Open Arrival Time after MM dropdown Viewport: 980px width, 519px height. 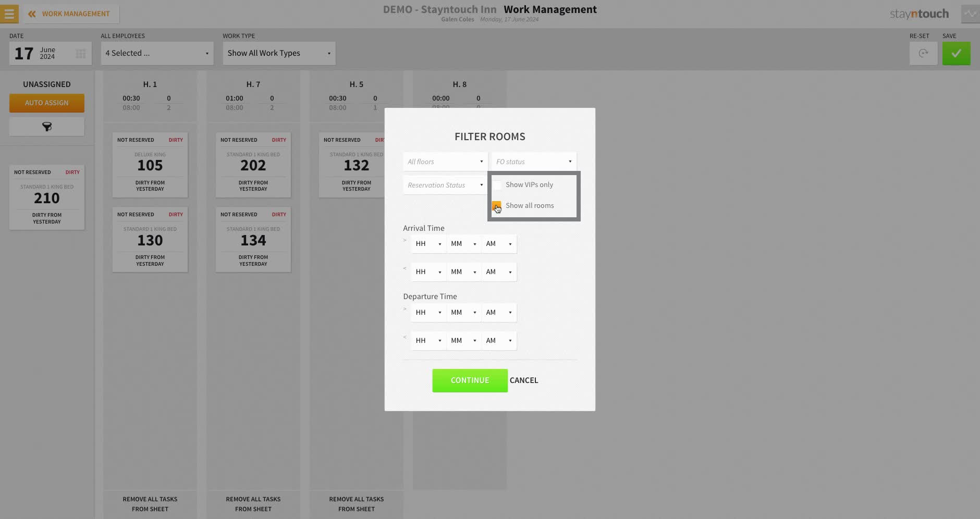[464, 244]
